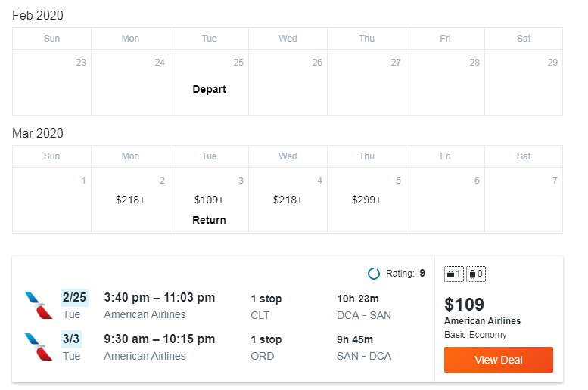Viewport: 588px width, 390px height.
Task: Select the Feb 28 calendar cell
Action: (x=446, y=82)
